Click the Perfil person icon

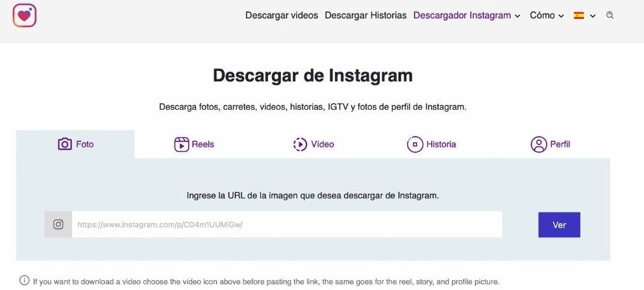click(x=538, y=144)
